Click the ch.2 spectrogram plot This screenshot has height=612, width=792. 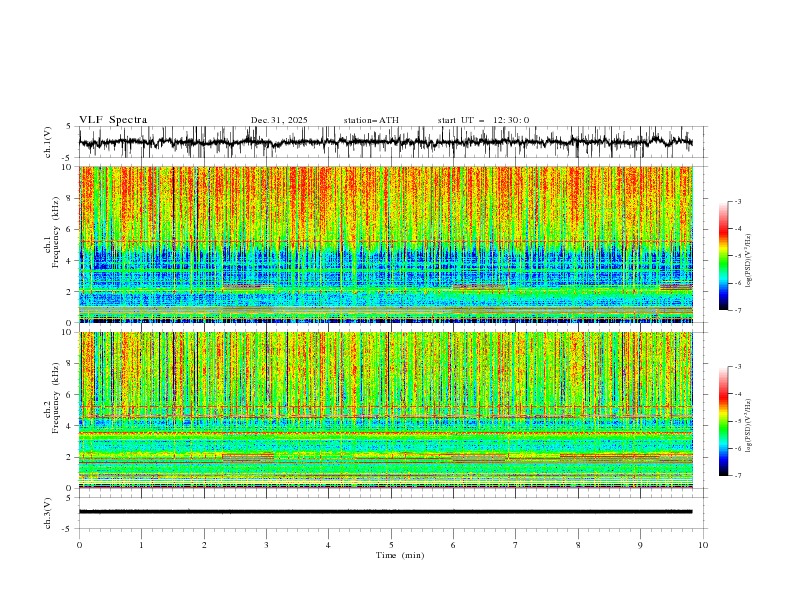386,410
